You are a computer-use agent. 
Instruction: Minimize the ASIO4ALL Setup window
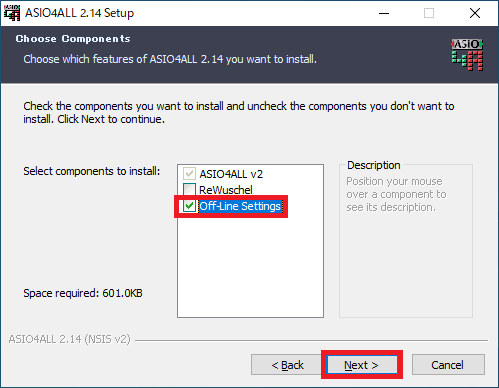384,13
